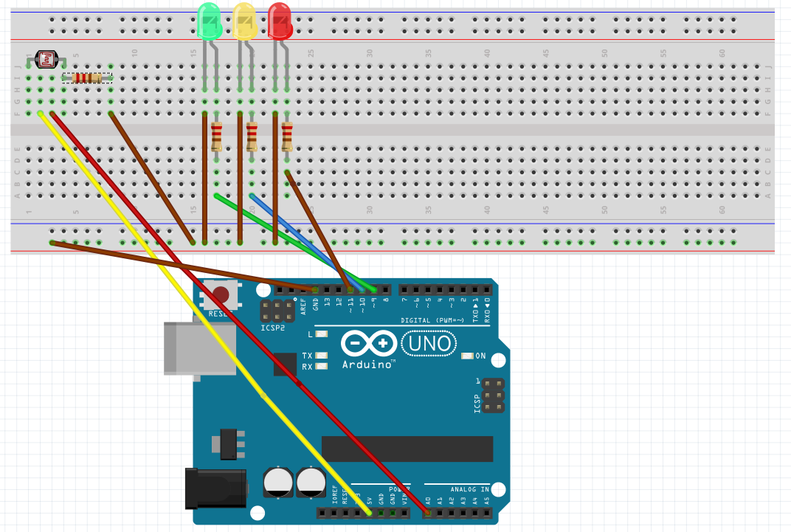Select the blue jumper wire on the breadboard
The height and width of the screenshot is (532, 791).
coord(263,204)
